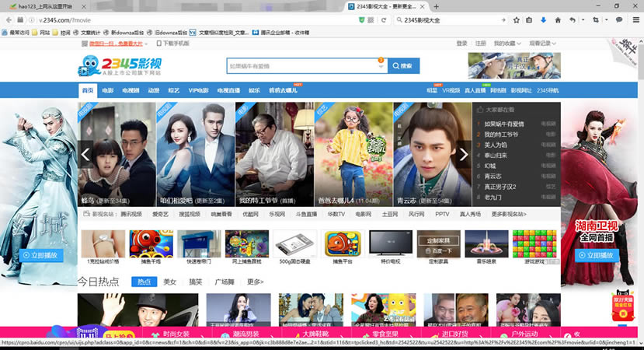Open the VIP电影 navigation tab
The height and width of the screenshot is (350, 644).
coord(198,90)
